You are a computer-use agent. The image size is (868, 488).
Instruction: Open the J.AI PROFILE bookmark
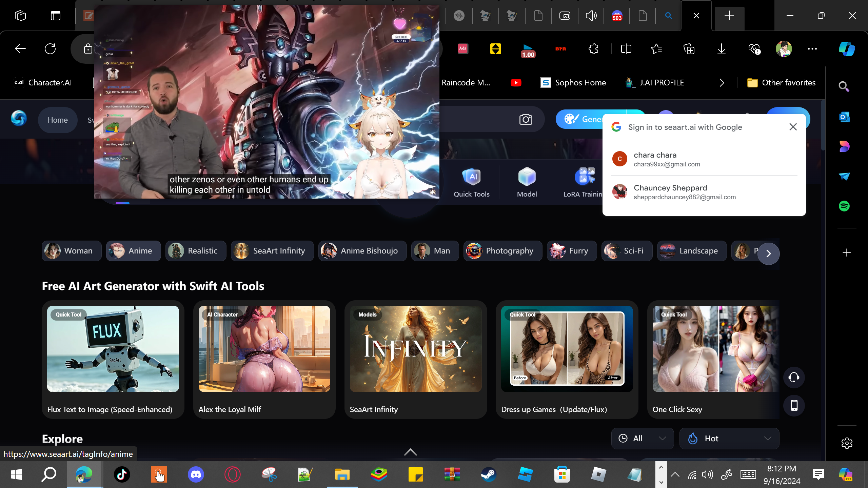(654, 83)
